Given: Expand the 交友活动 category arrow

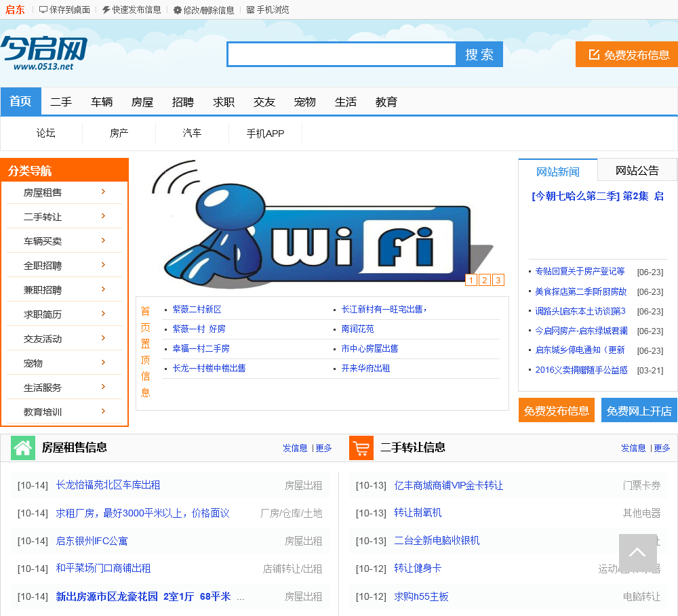Looking at the screenshot, I should point(103,338).
